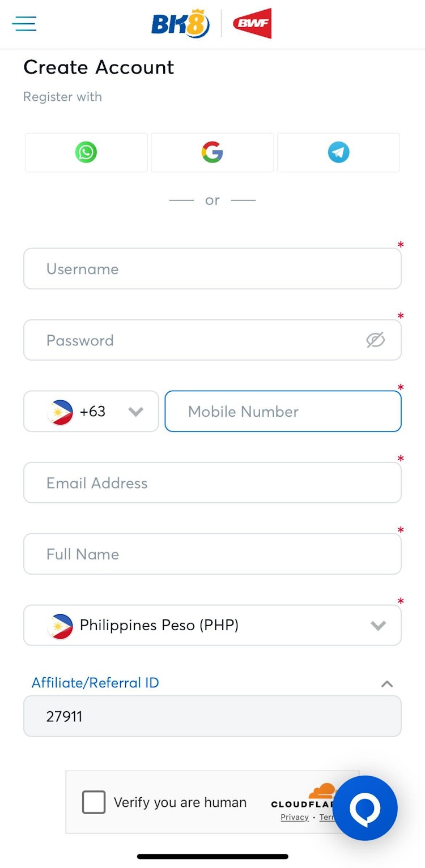Image resolution: width=425 pixels, height=868 pixels.
Task: Check the Verify you are human box
Action: pos(94,802)
